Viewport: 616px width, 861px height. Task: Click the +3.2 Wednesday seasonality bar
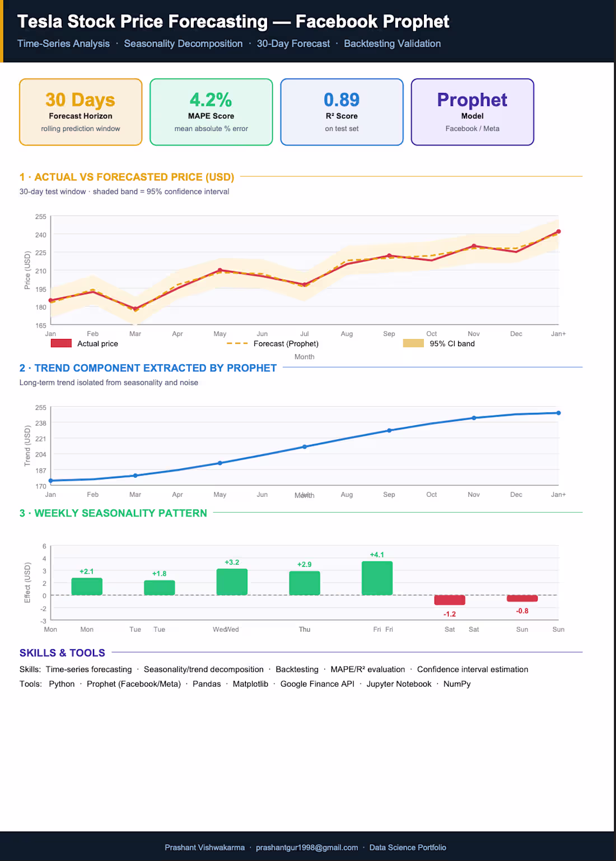click(x=232, y=582)
